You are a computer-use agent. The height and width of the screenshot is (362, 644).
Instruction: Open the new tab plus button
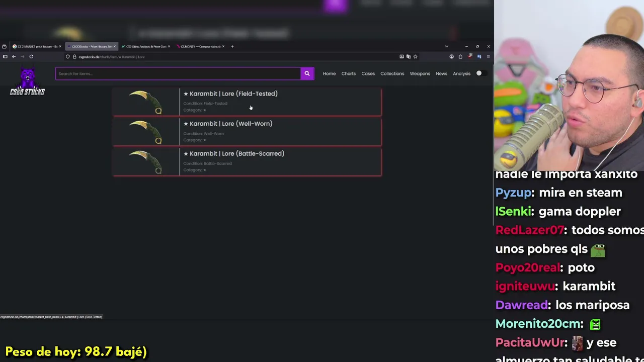point(232,46)
